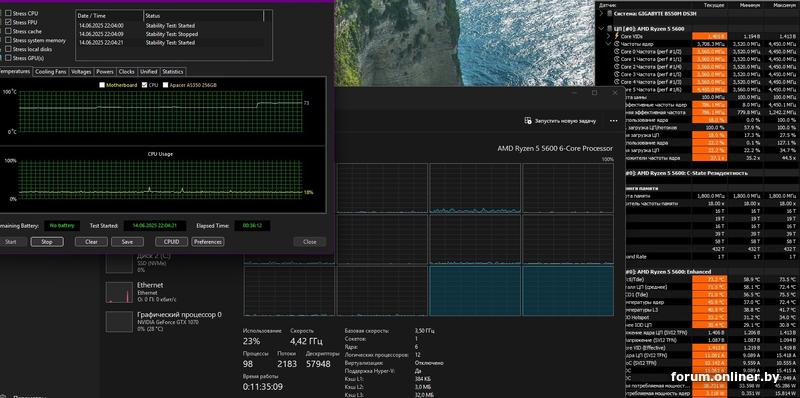Switch to the Unified tab
The width and height of the screenshot is (800, 398).
(148, 72)
